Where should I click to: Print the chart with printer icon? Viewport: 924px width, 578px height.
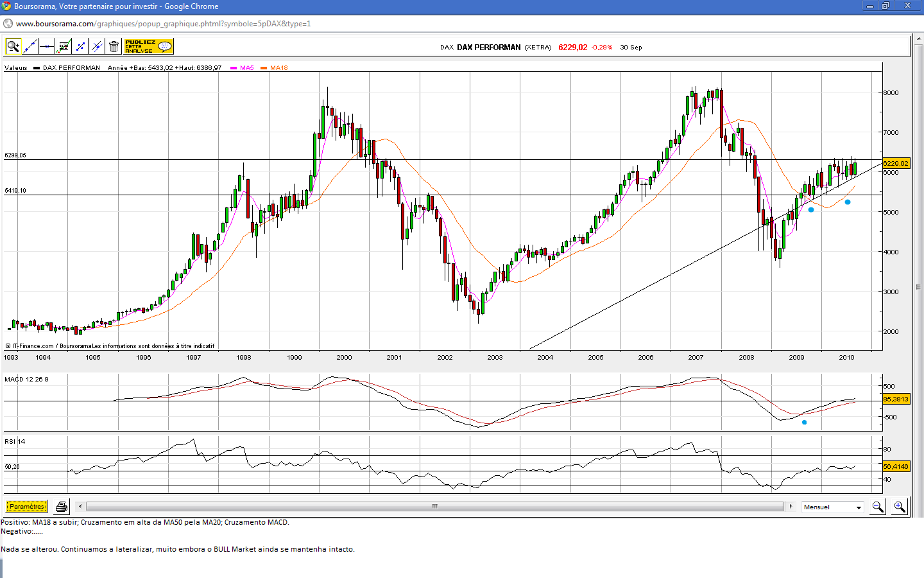pos(61,507)
